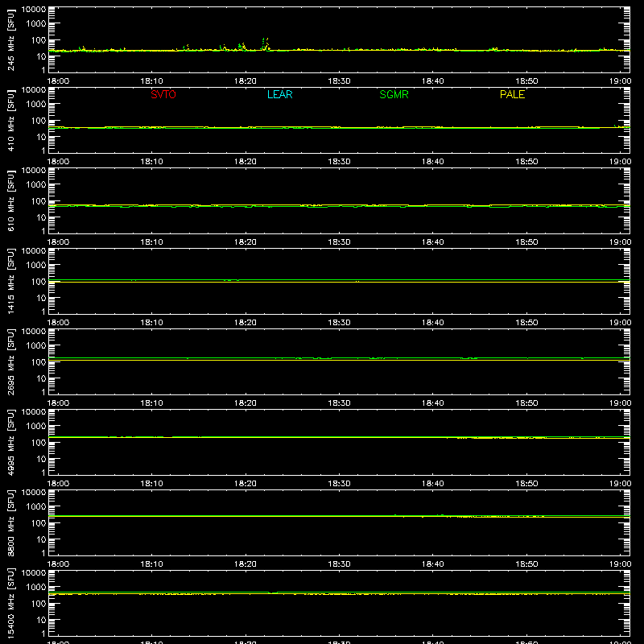Click the red SVTO station label
Image resolution: width=644 pixels, height=644 pixels.
[x=163, y=94]
